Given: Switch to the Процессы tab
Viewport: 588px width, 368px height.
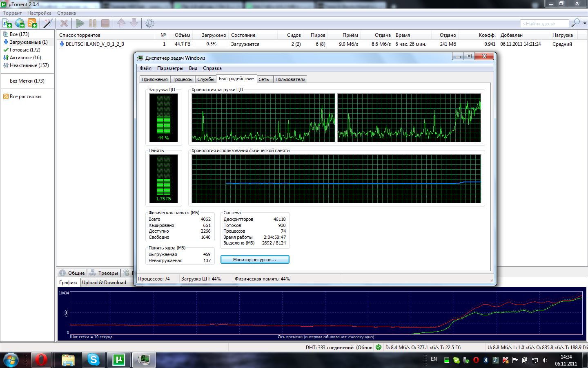Looking at the screenshot, I should click(x=182, y=79).
